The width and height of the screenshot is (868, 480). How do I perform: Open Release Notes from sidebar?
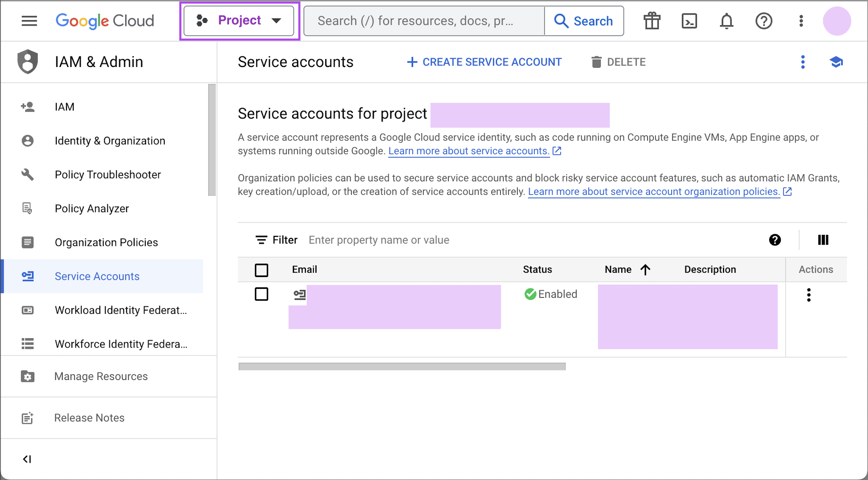tap(89, 418)
